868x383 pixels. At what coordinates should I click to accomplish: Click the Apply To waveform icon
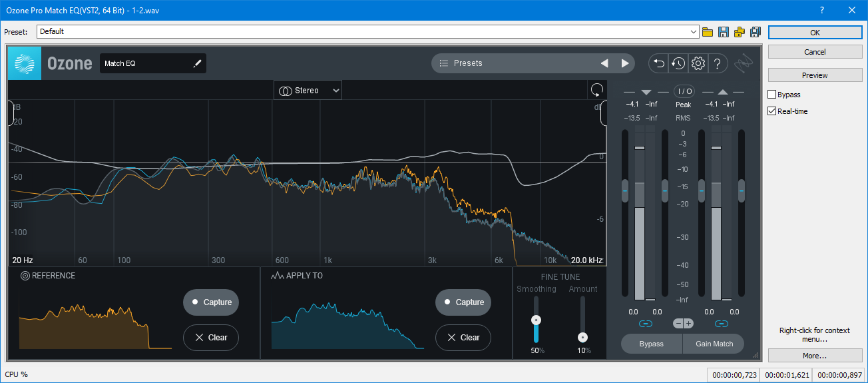(x=277, y=276)
